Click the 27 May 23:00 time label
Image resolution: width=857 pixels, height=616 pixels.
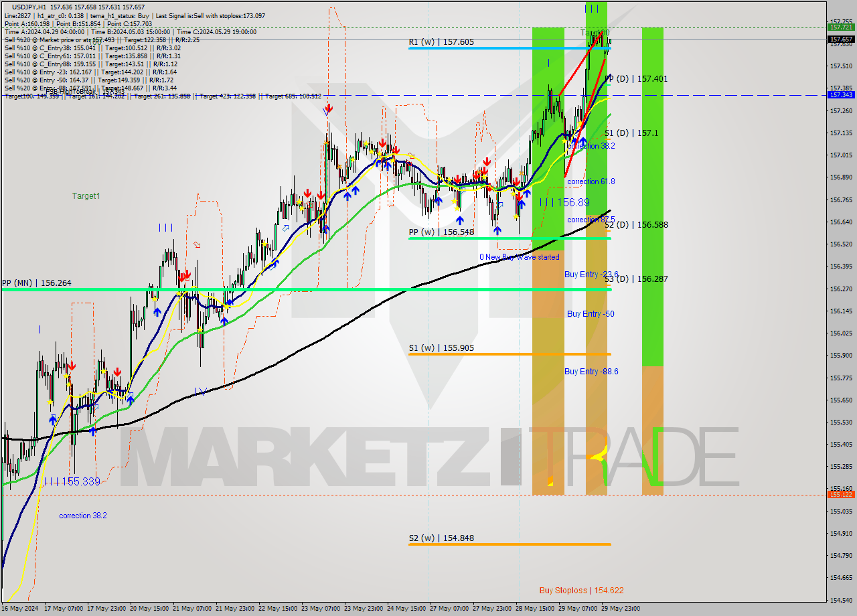coord(493,609)
